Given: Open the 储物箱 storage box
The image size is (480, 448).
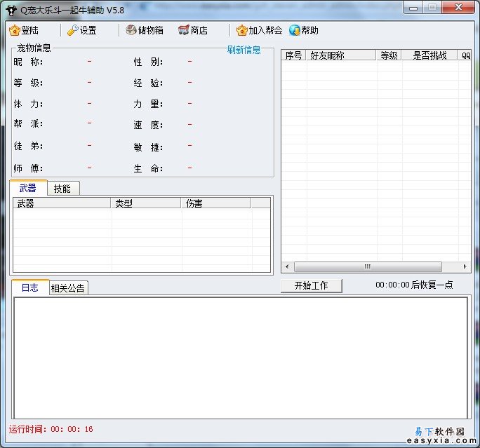Looking at the screenshot, I should click(x=131, y=31).
